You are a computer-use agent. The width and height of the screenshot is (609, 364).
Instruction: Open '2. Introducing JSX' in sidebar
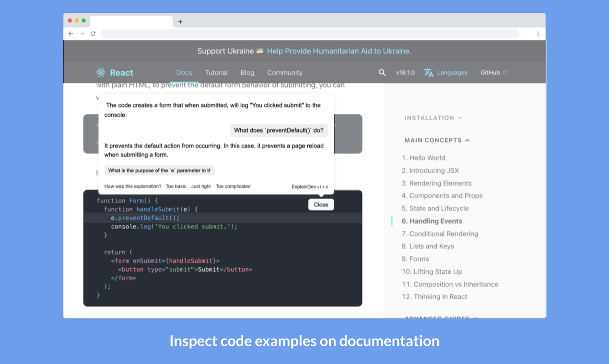(x=430, y=171)
